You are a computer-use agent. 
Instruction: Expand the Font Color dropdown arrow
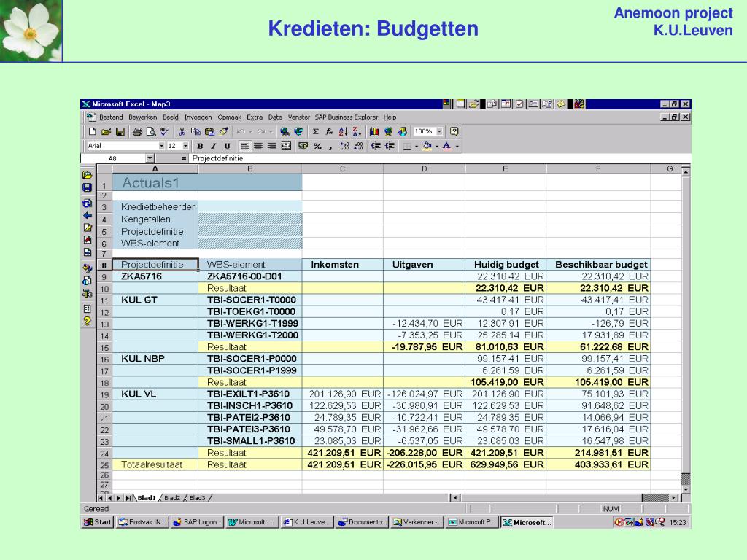(457, 146)
